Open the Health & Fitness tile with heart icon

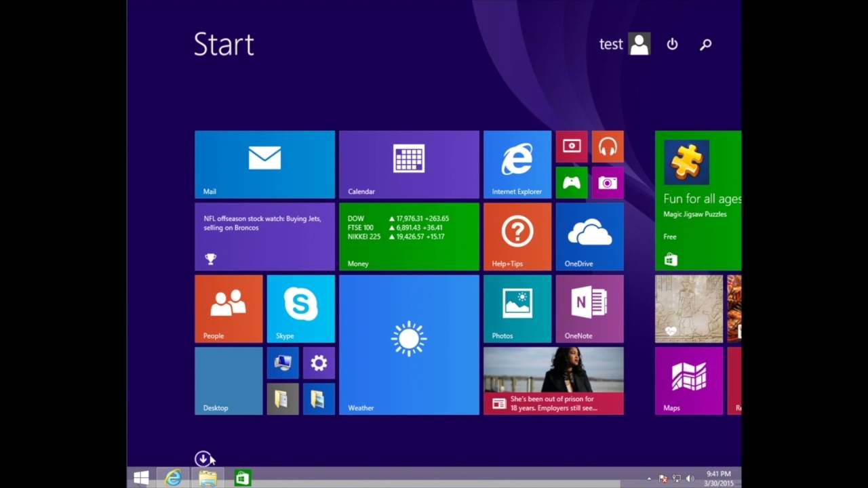[x=689, y=308]
